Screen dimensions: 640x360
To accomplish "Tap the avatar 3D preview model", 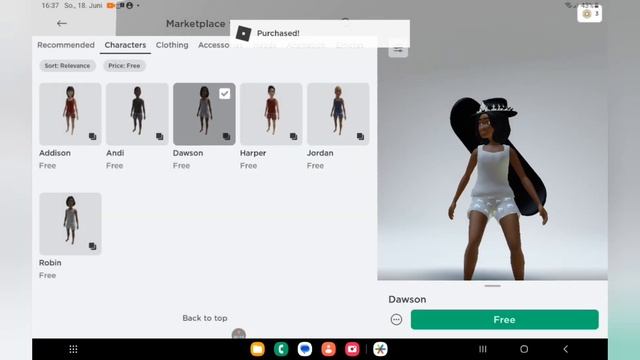I will 497,189.
